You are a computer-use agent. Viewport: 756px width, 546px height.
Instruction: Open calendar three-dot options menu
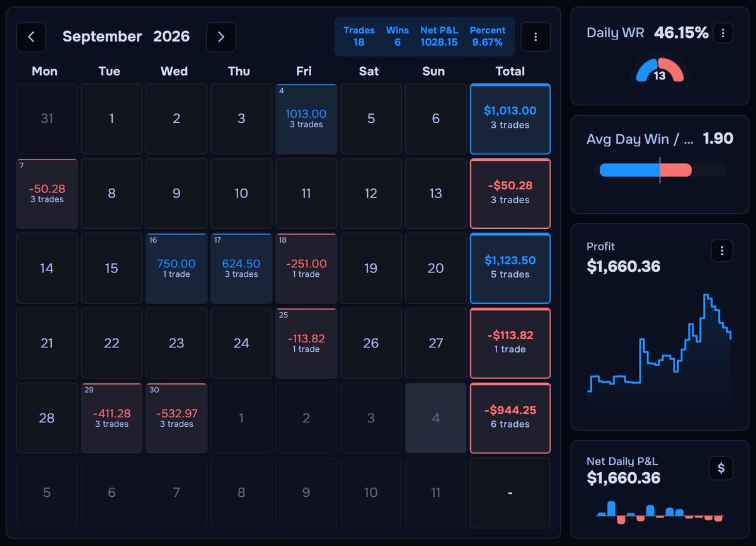point(535,37)
